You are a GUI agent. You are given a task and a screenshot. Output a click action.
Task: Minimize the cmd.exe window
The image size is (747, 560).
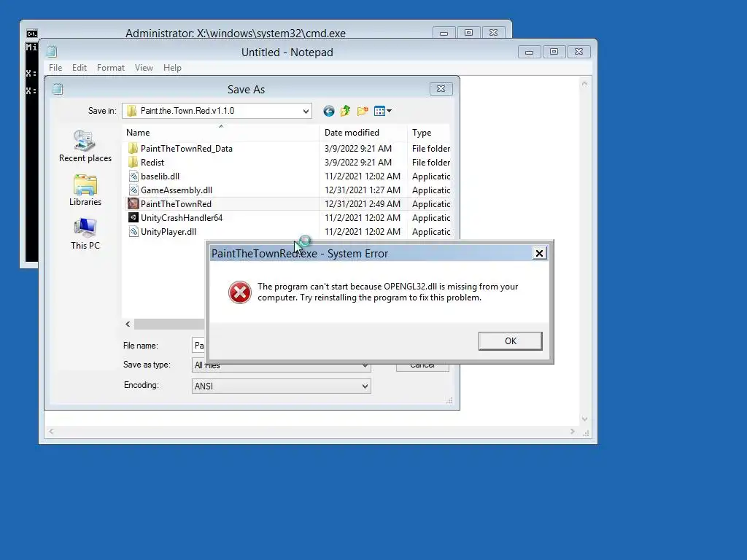(444, 32)
